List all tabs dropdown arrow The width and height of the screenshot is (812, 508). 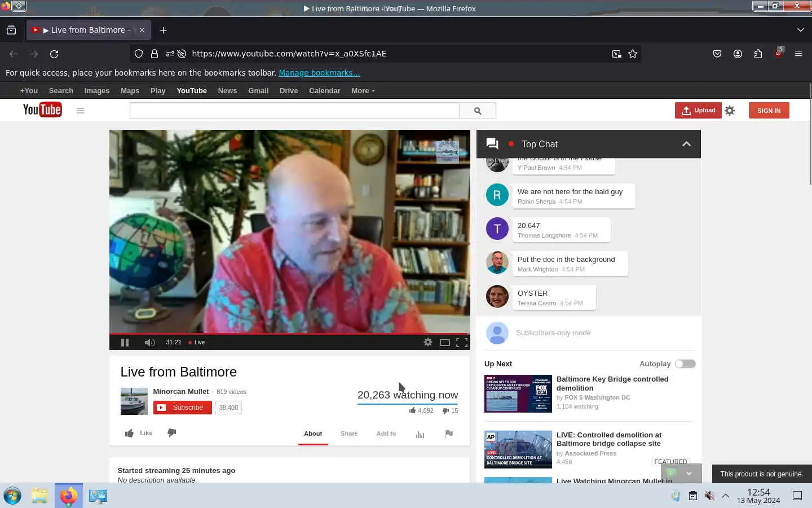801,30
